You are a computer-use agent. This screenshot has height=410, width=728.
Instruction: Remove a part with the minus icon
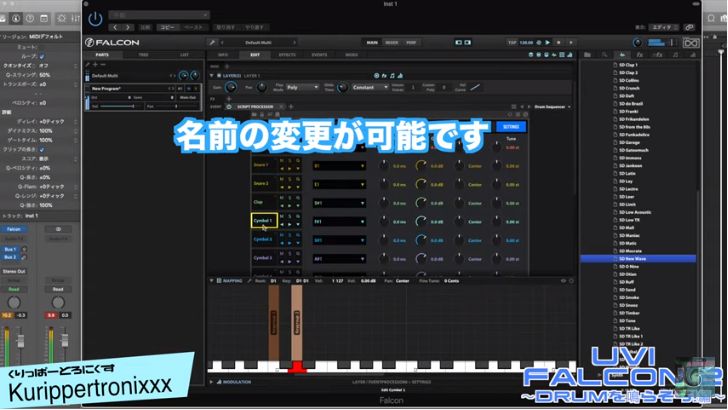(103, 65)
